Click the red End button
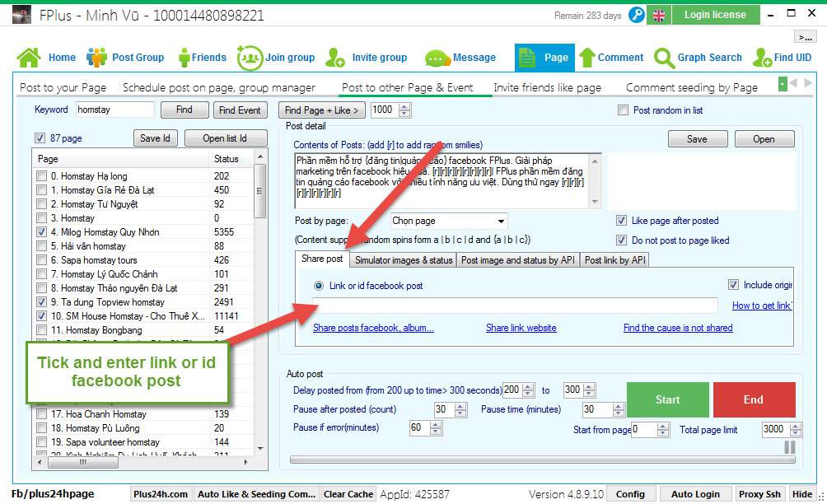Image resolution: width=827 pixels, height=504 pixels. click(754, 399)
